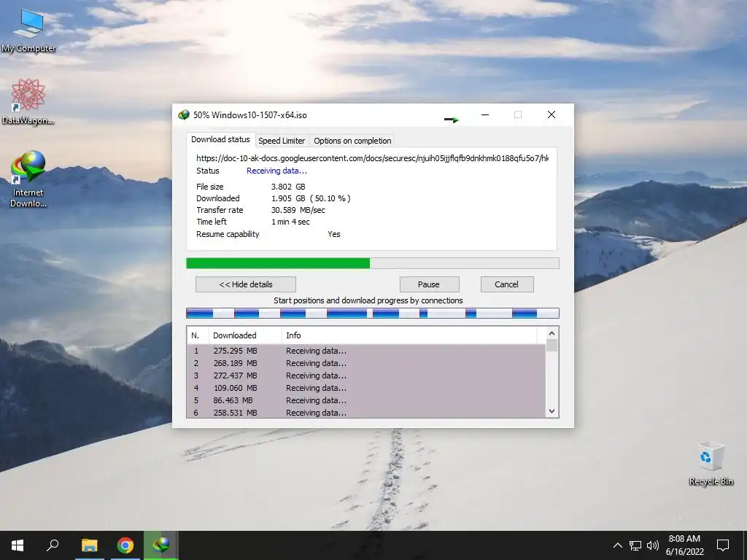Select connection row 86.463 MB
This screenshot has width=747, height=560.
366,400
